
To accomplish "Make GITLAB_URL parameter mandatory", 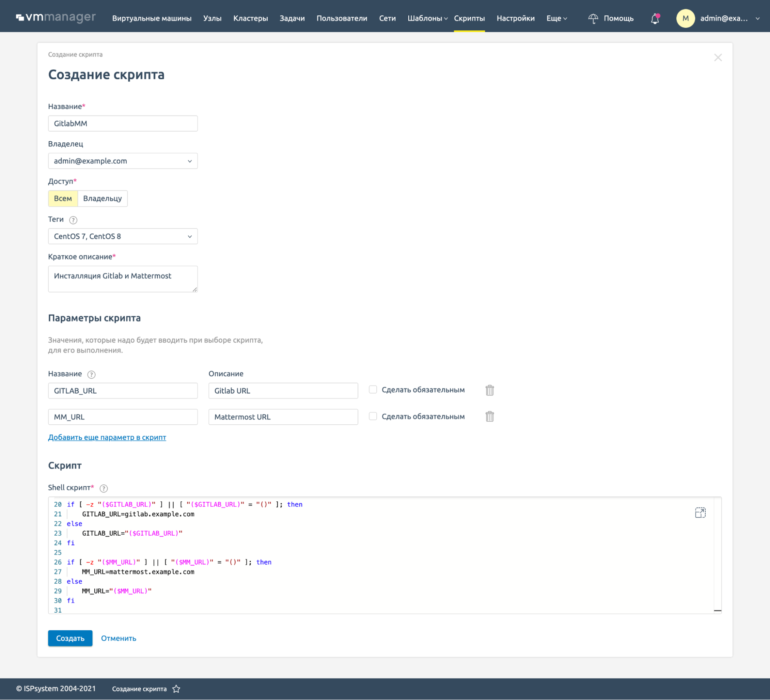I will tap(372, 389).
